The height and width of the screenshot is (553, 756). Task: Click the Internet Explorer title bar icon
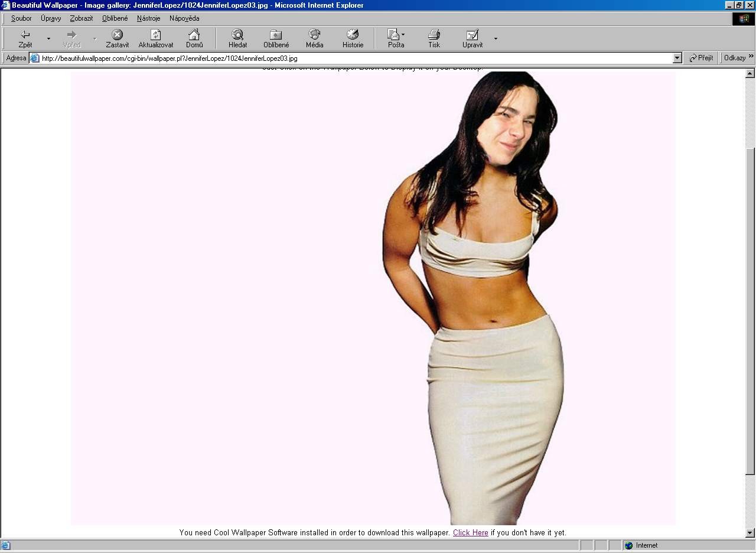(x=6, y=5)
